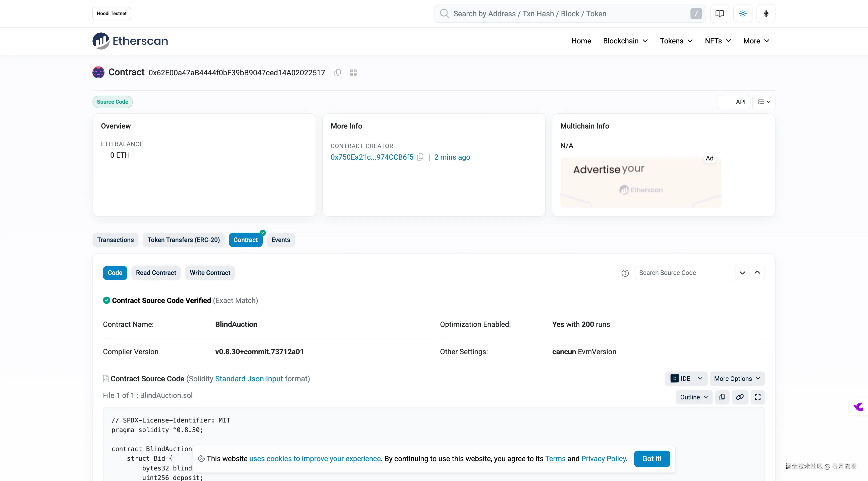Copy the contract creator address
The image size is (868, 481).
420,157
